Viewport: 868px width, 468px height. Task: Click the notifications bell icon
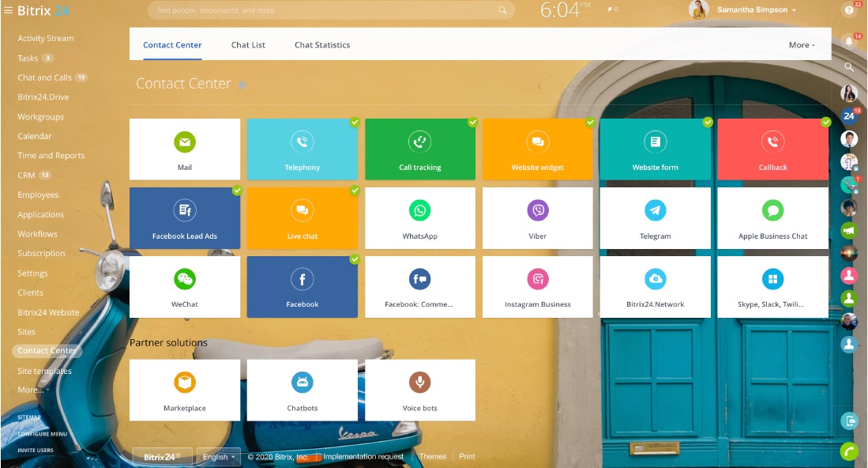coord(850,38)
